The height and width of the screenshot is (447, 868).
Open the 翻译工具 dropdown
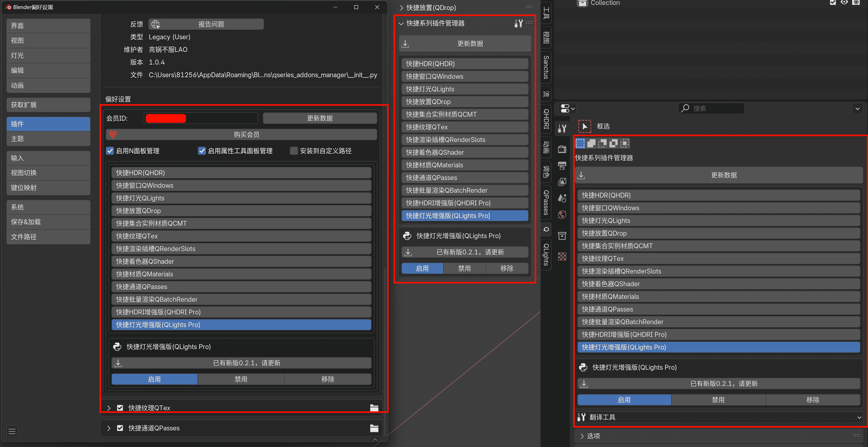tap(719, 417)
